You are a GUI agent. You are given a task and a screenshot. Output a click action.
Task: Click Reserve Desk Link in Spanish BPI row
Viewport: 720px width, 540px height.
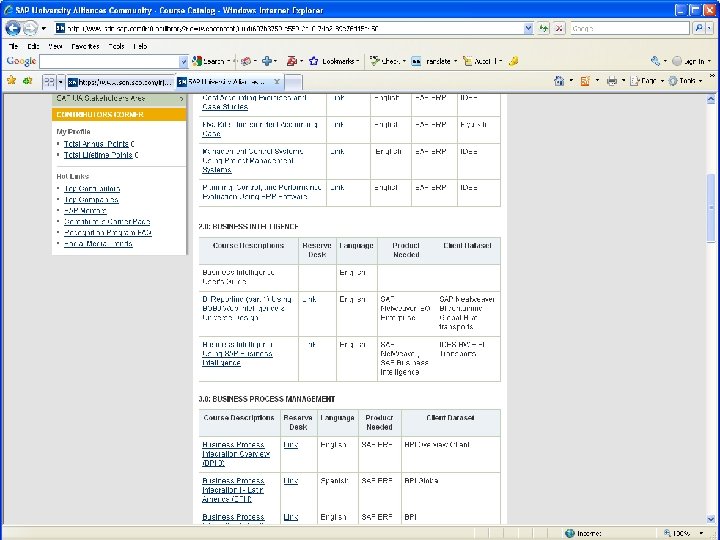click(x=291, y=481)
